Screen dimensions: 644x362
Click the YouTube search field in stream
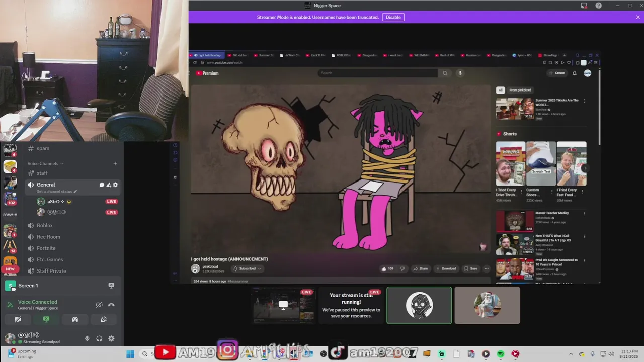377,73
